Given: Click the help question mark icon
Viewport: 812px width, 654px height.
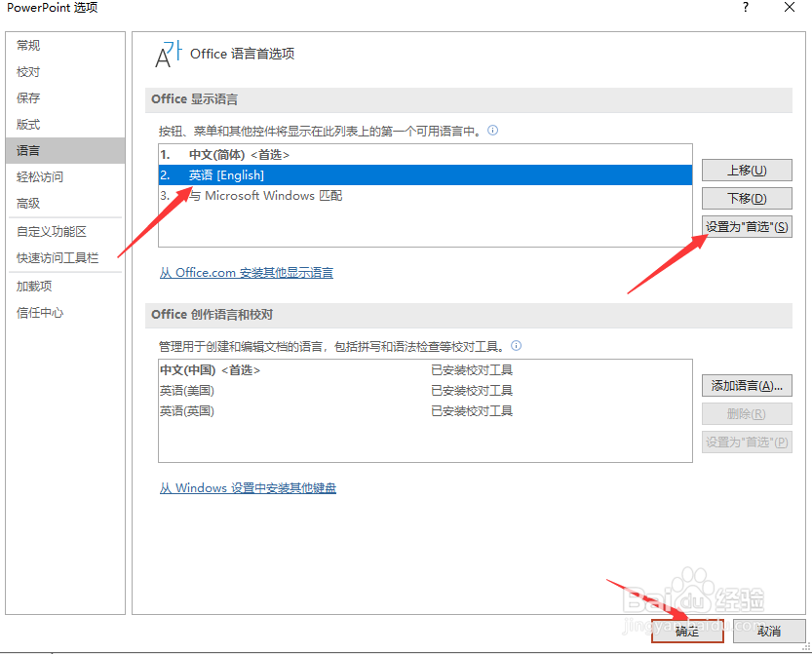Looking at the screenshot, I should pyautogui.click(x=745, y=7).
